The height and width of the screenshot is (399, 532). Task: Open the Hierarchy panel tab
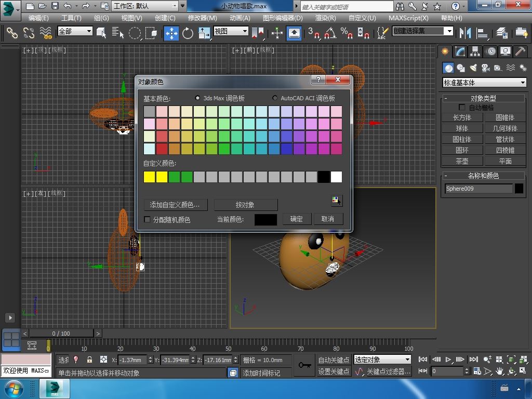(x=475, y=51)
